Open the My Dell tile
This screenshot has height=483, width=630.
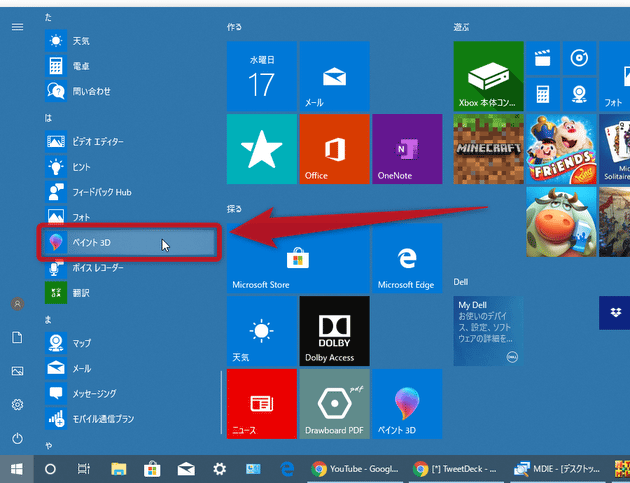(x=489, y=331)
